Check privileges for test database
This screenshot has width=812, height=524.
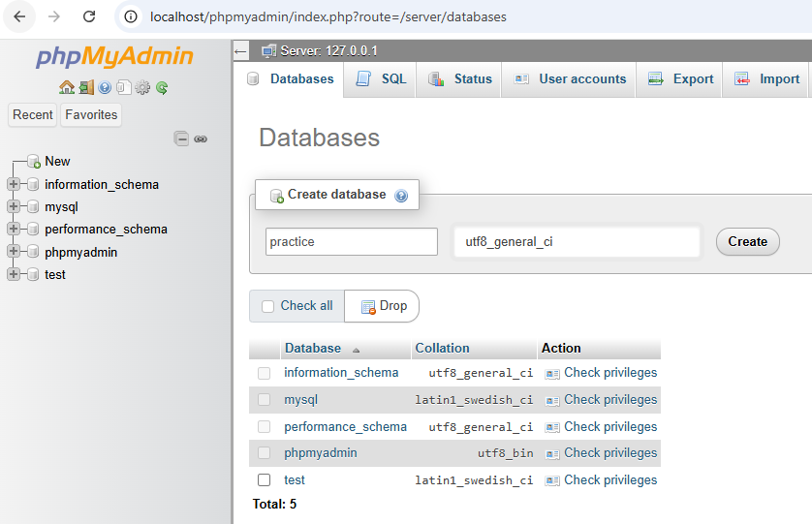click(610, 480)
